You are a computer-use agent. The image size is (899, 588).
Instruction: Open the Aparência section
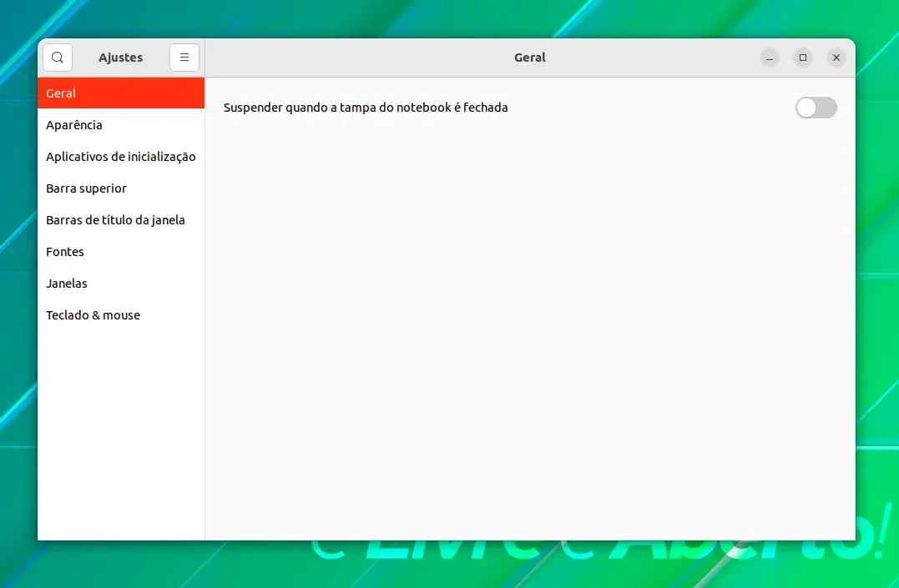click(121, 125)
